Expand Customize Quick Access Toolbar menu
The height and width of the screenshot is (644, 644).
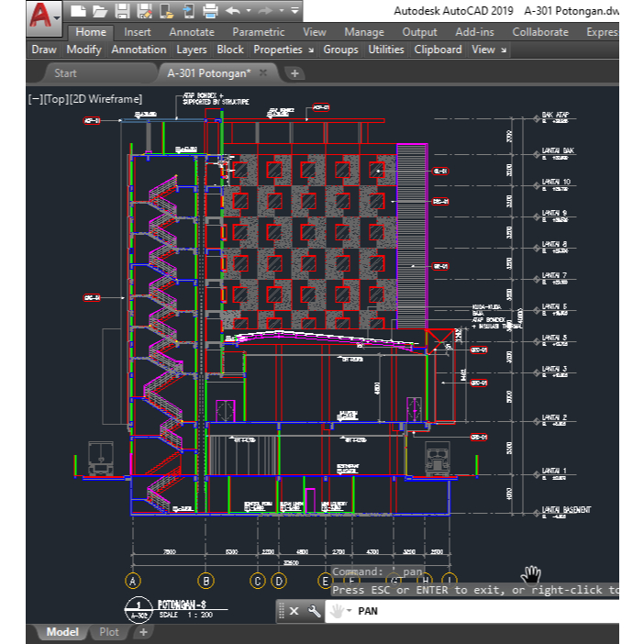294,11
